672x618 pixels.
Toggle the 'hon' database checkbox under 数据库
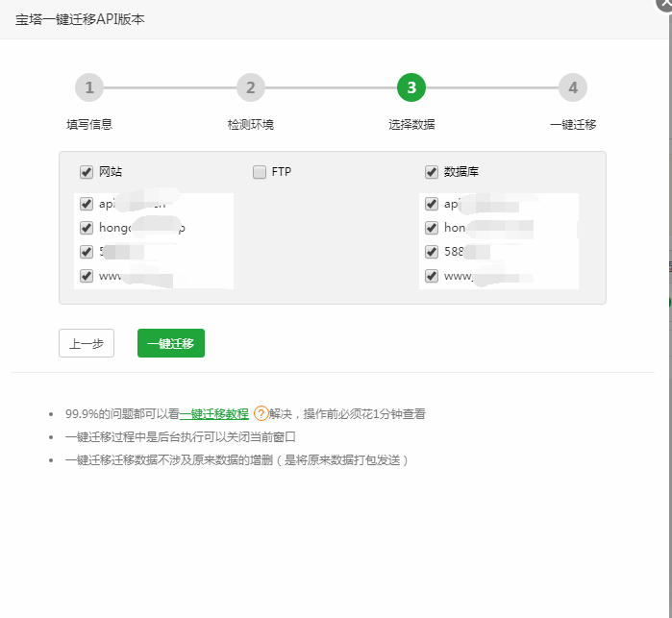pyautogui.click(x=432, y=228)
